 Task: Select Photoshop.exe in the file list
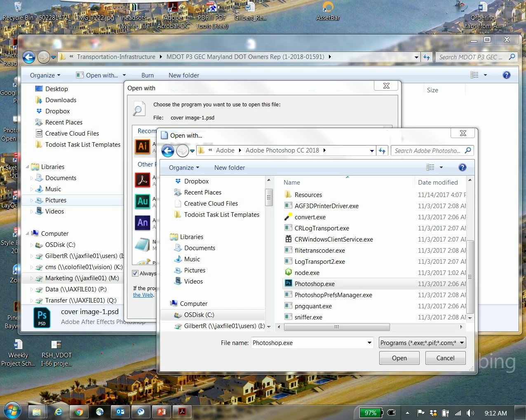tap(314, 284)
